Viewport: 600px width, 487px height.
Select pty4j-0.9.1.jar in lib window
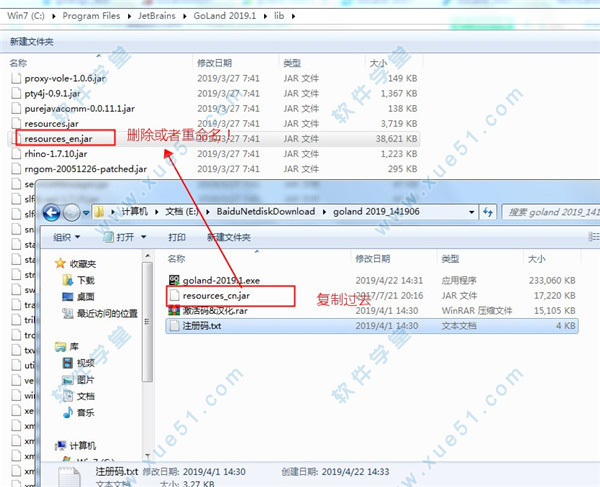[x=52, y=93]
